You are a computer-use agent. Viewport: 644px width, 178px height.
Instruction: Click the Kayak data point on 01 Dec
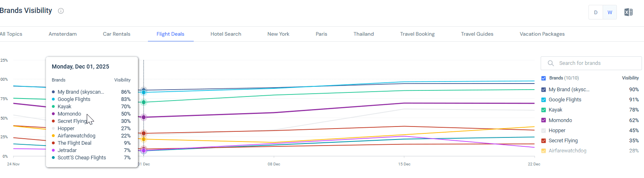coord(143,102)
